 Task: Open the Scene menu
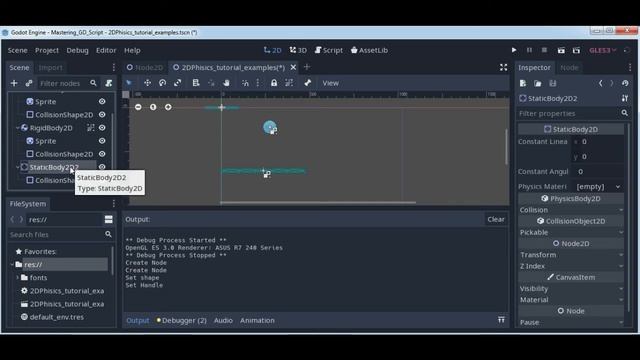[x=18, y=50]
